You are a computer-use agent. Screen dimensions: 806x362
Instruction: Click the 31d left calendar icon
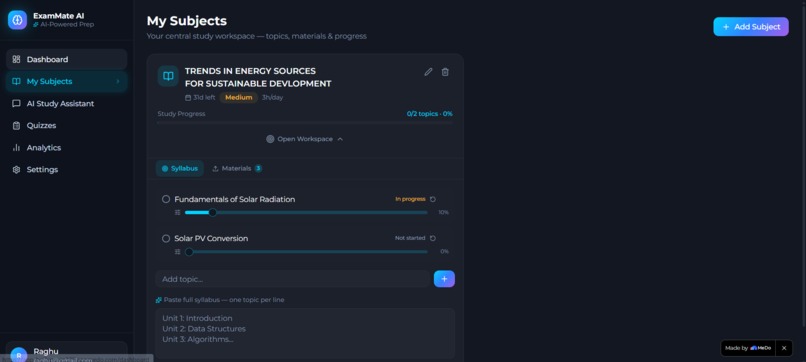(x=188, y=98)
